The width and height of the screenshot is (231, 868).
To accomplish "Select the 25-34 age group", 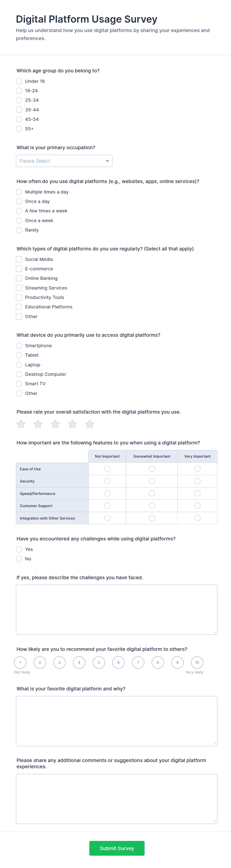I will click(19, 100).
